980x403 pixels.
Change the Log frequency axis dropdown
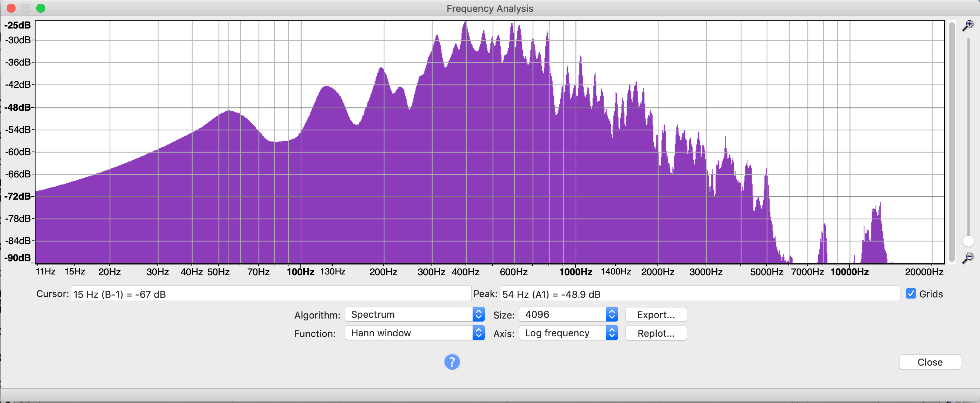pos(568,333)
